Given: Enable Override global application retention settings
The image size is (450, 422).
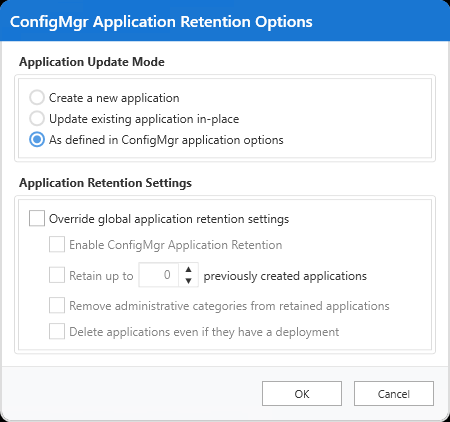Looking at the screenshot, I should [x=37, y=219].
